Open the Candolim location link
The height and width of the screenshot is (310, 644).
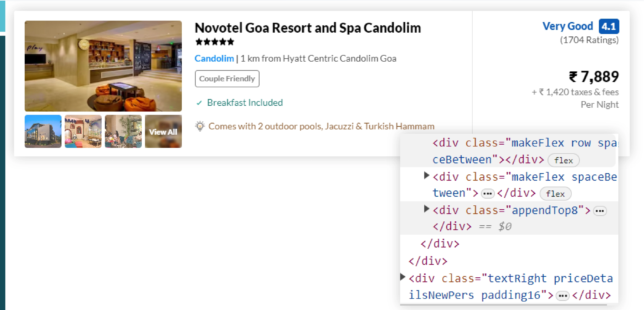coord(214,58)
